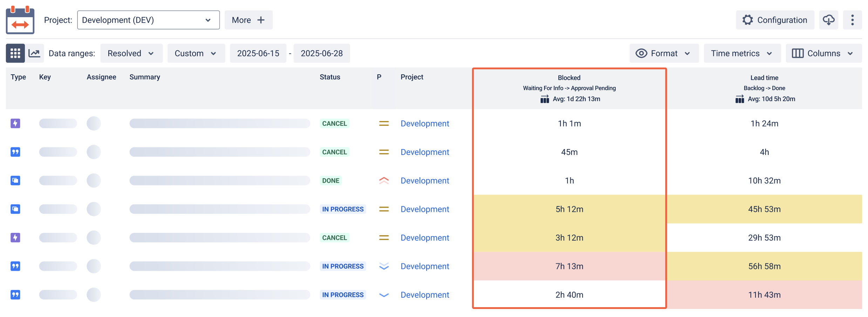The height and width of the screenshot is (317, 868).
Task: Click IN PROGRESS status in the 5h 12m row
Action: pyautogui.click(x=343, y=209)
